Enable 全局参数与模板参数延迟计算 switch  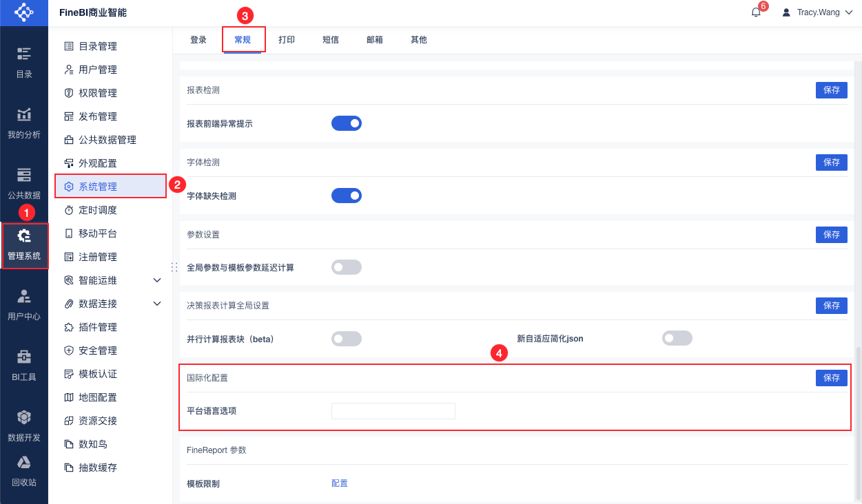(347, 267)
